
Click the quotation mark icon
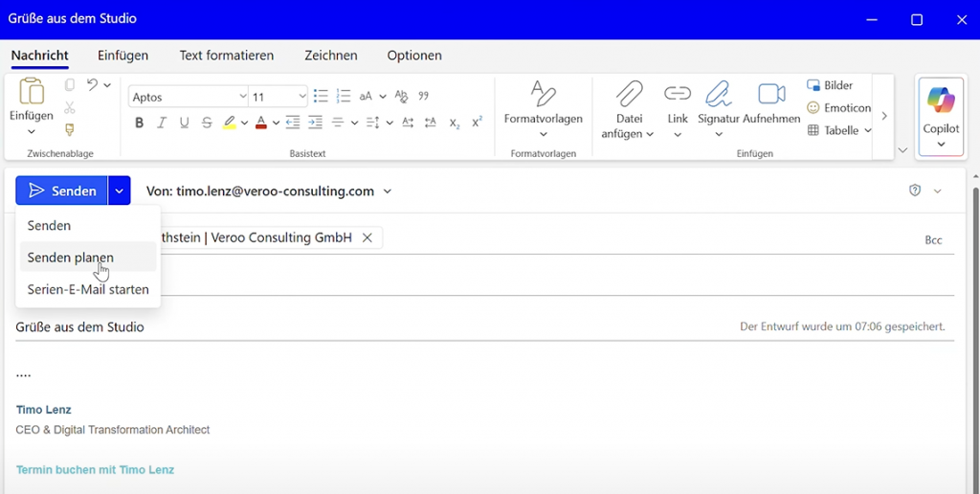pyautogui.click(x=424, y=97)
